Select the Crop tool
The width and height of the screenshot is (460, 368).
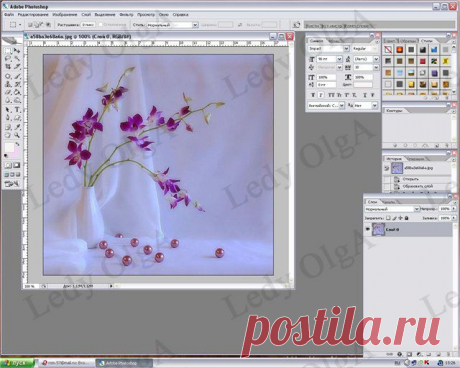(8, 67)
